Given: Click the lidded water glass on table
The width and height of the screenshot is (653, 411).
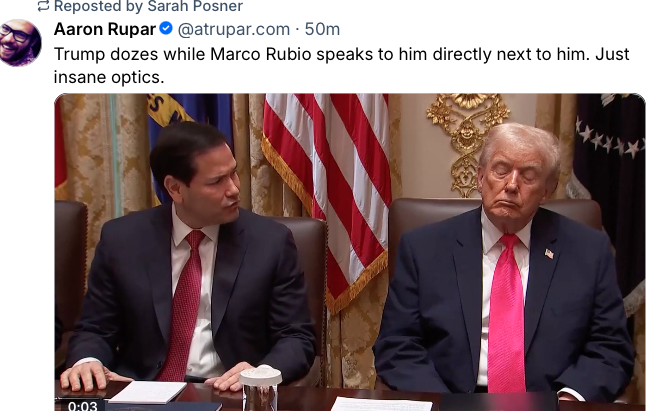Looking at the screenshot, I should coord(260,388).
